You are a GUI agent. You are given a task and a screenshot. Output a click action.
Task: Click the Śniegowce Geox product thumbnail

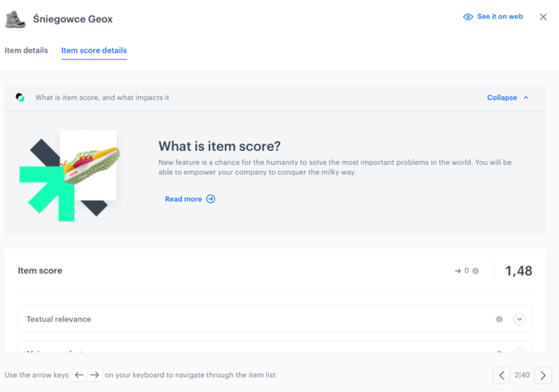tap(15, 19)
